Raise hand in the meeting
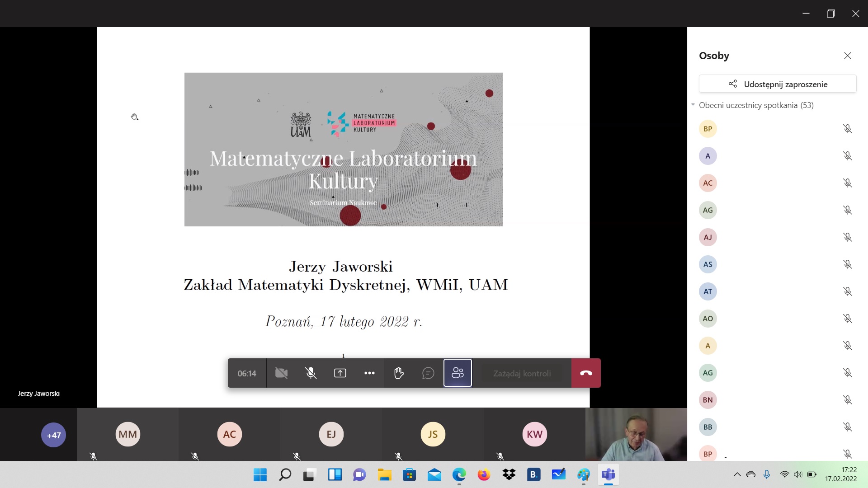Image resolution: width=868 pixels, height=488 pixels. (x=399, y=373)
